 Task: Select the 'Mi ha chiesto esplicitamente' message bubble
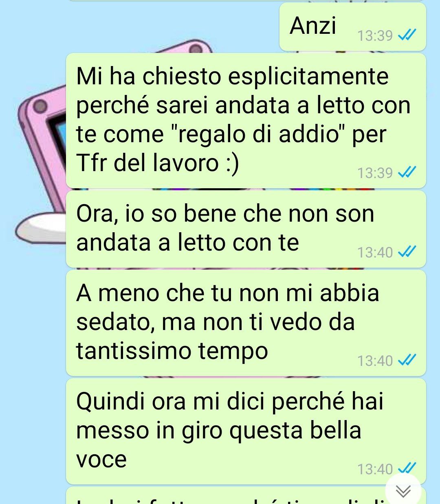point(246,121)
